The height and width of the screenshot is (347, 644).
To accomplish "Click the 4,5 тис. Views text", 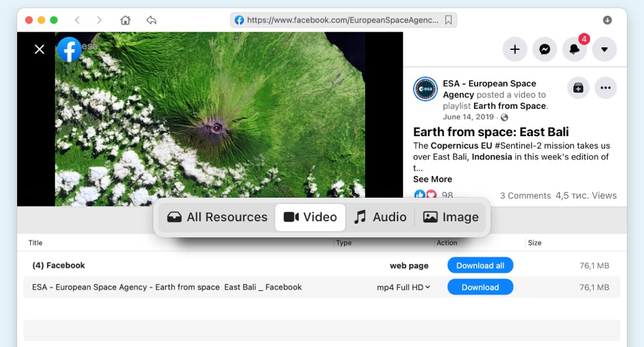I will click(586, 196).
